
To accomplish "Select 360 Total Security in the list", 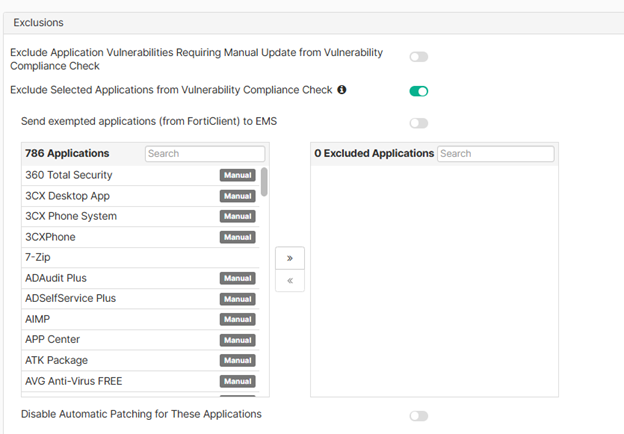I will [140, 175].
